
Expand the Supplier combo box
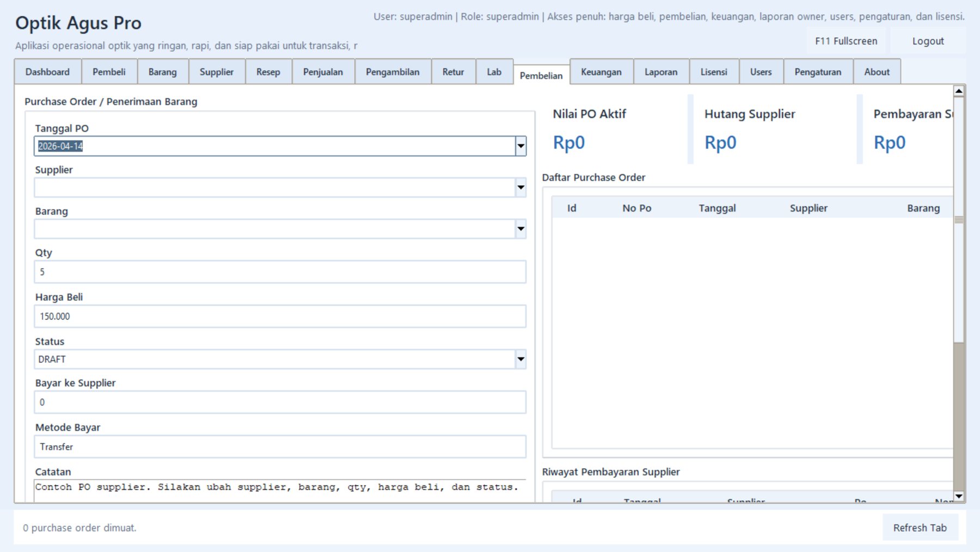pos(520,187)
